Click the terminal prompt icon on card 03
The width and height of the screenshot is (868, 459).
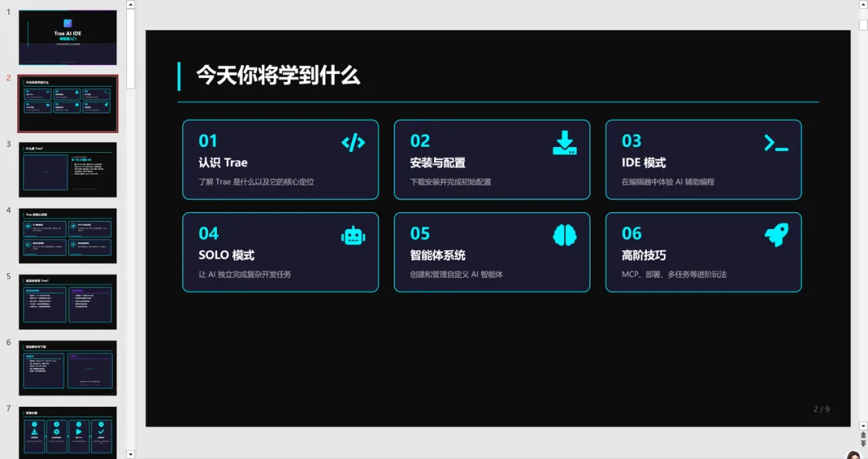point(776,143)
